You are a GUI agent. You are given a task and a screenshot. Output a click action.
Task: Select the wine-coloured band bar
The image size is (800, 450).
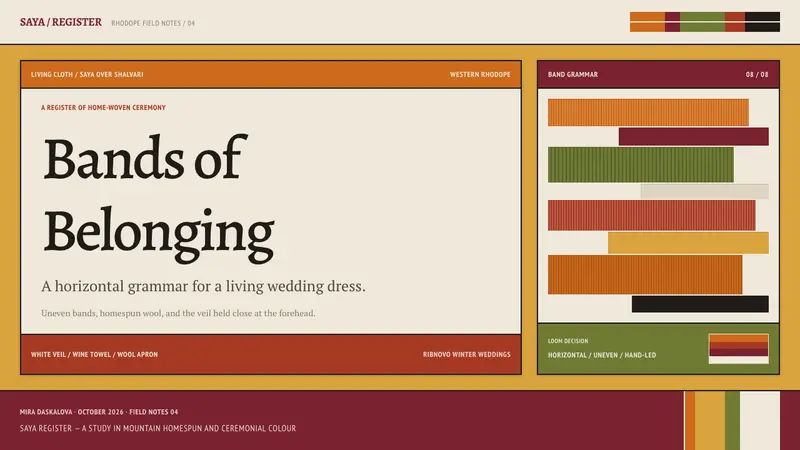coord(693,137)
